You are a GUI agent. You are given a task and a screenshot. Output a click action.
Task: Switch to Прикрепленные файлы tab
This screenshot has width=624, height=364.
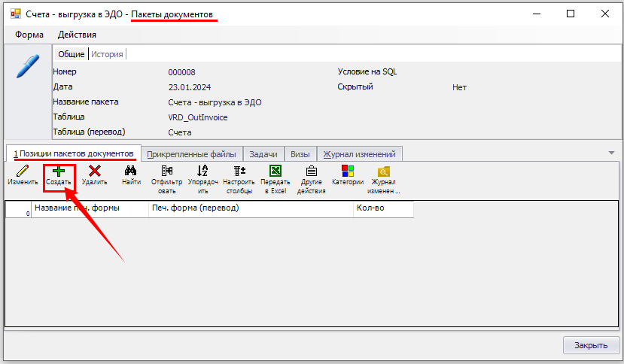(x=191, y=153)
